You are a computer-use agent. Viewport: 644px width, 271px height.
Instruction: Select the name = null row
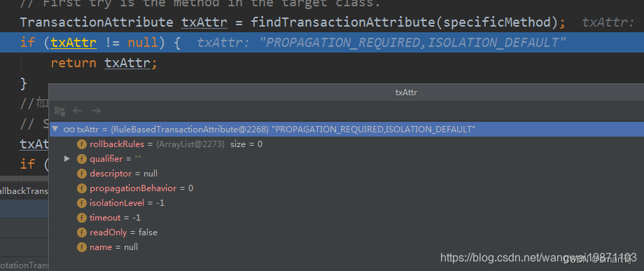[x=346, y=247]
